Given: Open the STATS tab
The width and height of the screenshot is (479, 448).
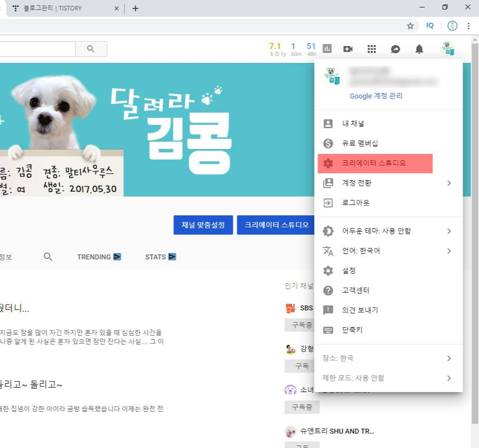Looking at the screenshot, I should tap(160, 257).
